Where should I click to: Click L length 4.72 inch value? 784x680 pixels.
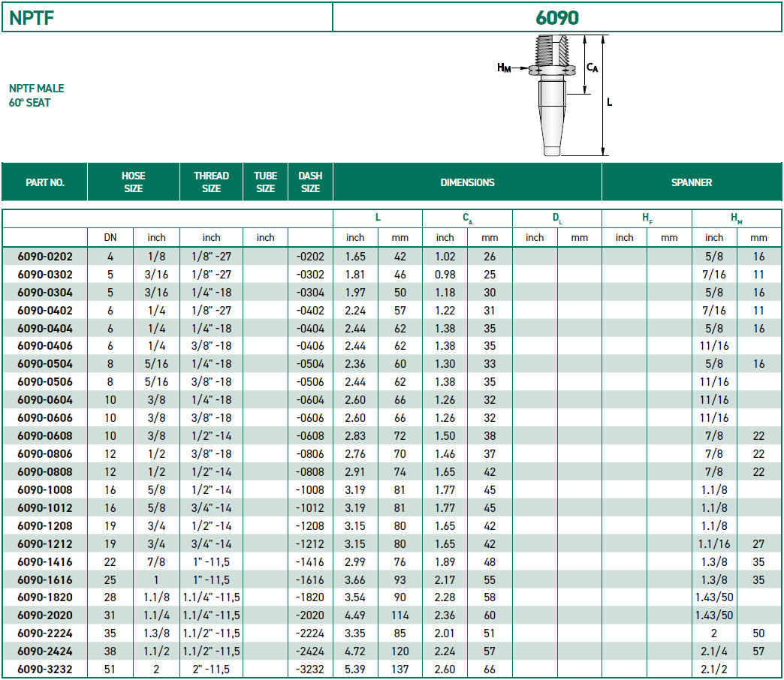click(355, 651)
